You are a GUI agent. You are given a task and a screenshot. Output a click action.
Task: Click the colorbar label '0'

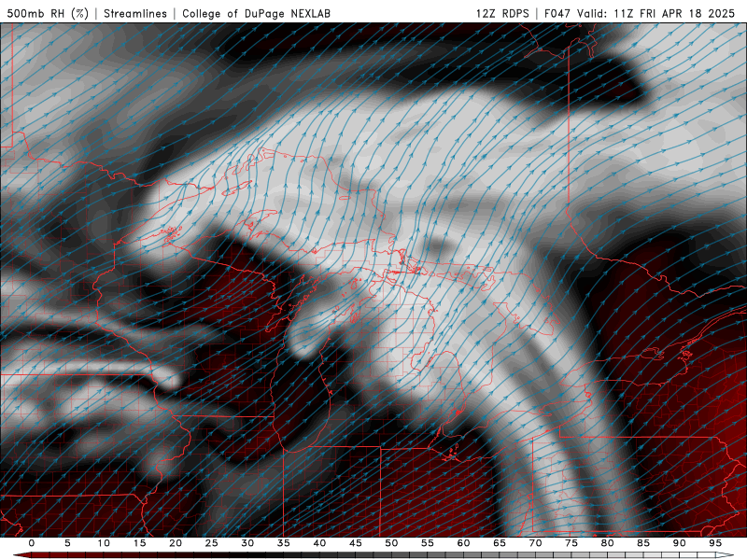pos(32,543)
